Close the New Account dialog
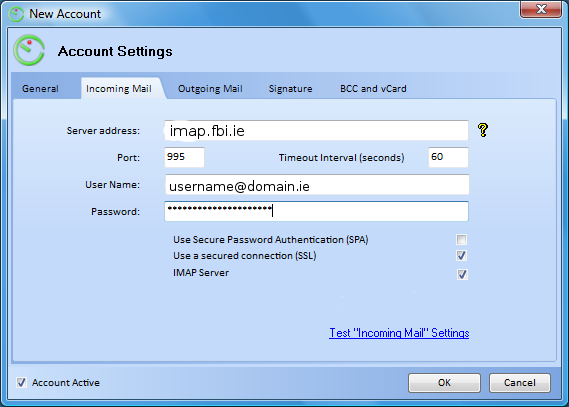Viewport: 569px width, 407px height. click(x=541, y=9)
